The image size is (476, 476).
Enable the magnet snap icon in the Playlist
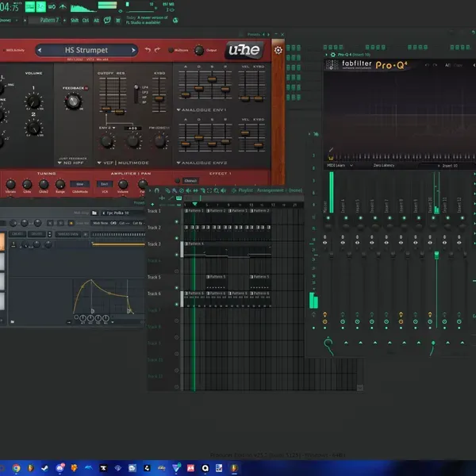click(x=156, y=190)
